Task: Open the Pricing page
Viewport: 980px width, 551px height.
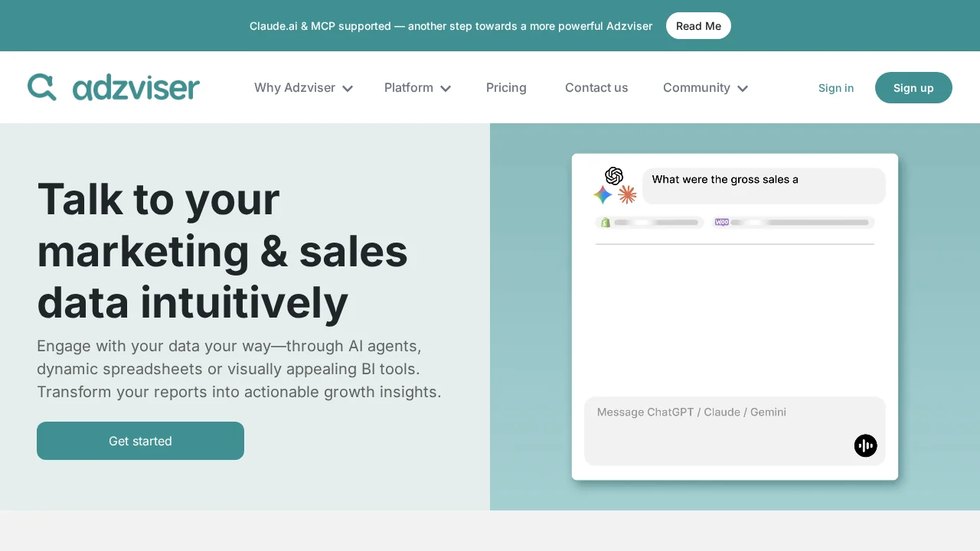Action: click(506, 87)
